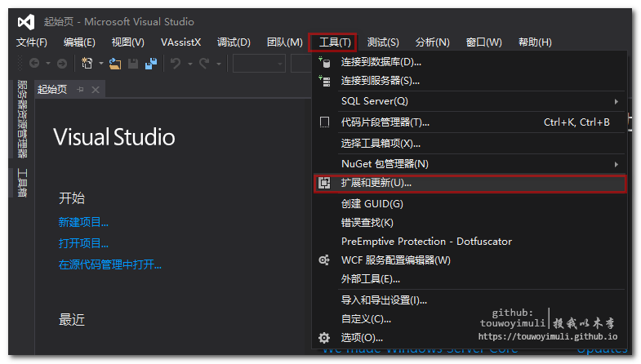641x364 pixels.
Task: Select PreEmptive Protection - Dotfuscator entry
Action: click(x=470, y=242)
